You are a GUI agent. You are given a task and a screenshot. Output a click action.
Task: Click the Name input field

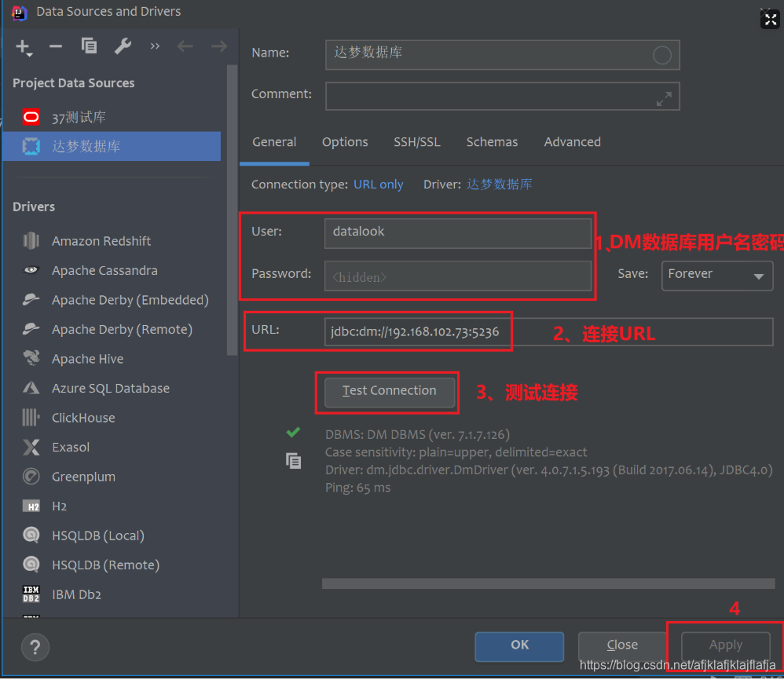(502, 55)
